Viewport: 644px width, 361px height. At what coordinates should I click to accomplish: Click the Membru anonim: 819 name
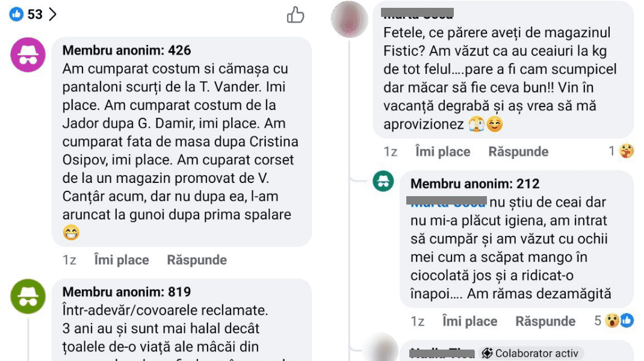click(x=126, y=292)
